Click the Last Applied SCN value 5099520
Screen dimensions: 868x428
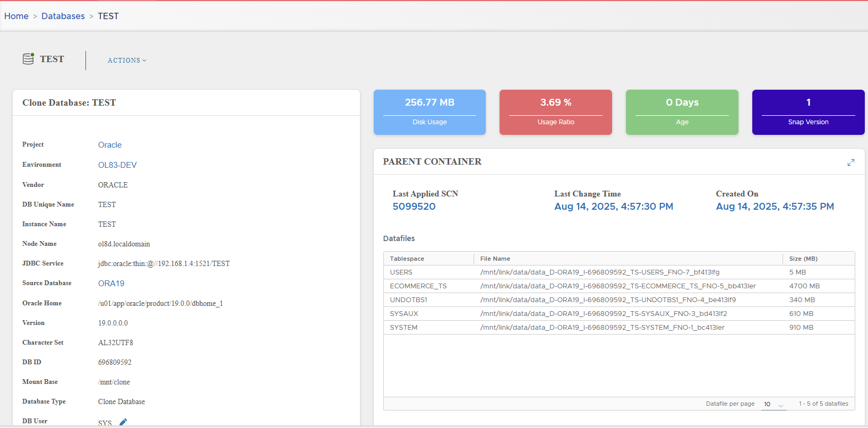tap(414, 207)
